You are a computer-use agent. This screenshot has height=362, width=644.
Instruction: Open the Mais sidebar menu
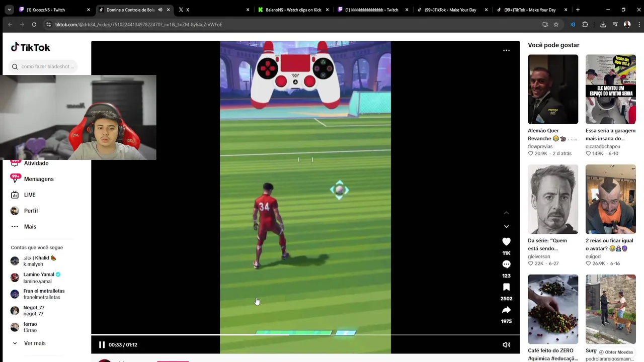pos(30,226)
